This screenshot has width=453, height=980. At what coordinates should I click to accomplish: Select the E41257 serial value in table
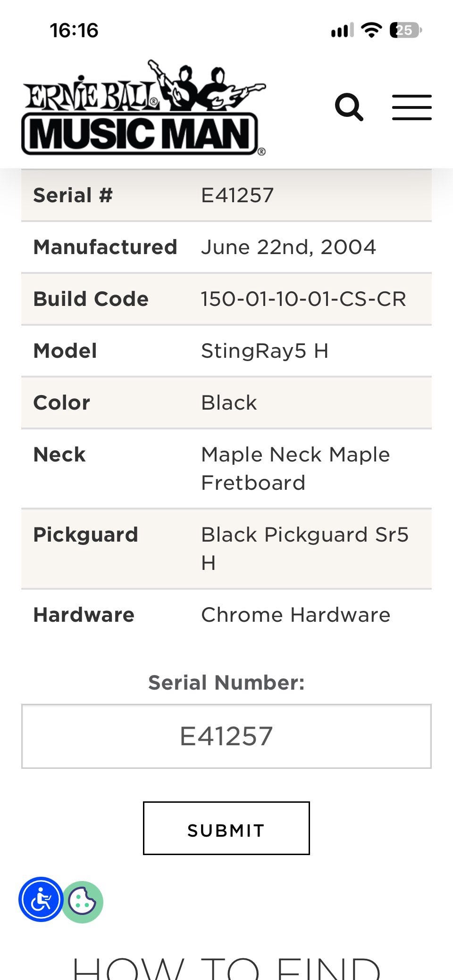(x=237, y=195)
